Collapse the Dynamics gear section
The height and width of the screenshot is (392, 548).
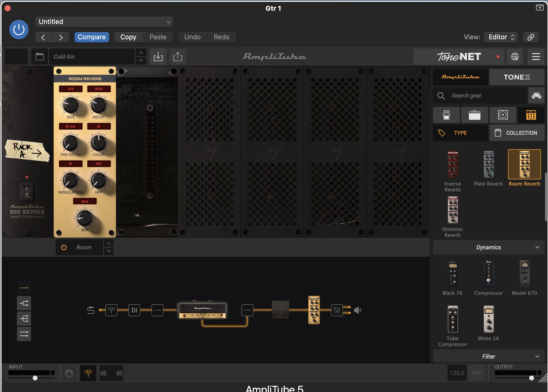489,247
